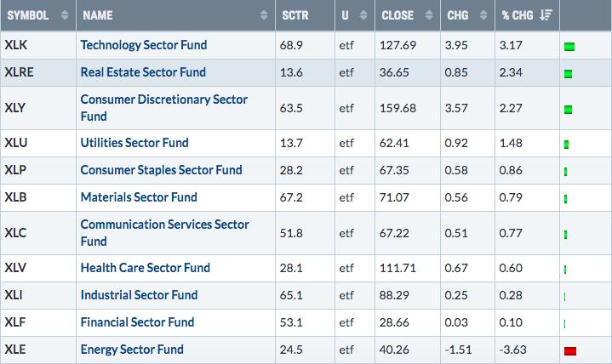Screen dimensions: 612x364
Task: Open the Consumer Staples Sector Fund link
Action: click(161, 170)
